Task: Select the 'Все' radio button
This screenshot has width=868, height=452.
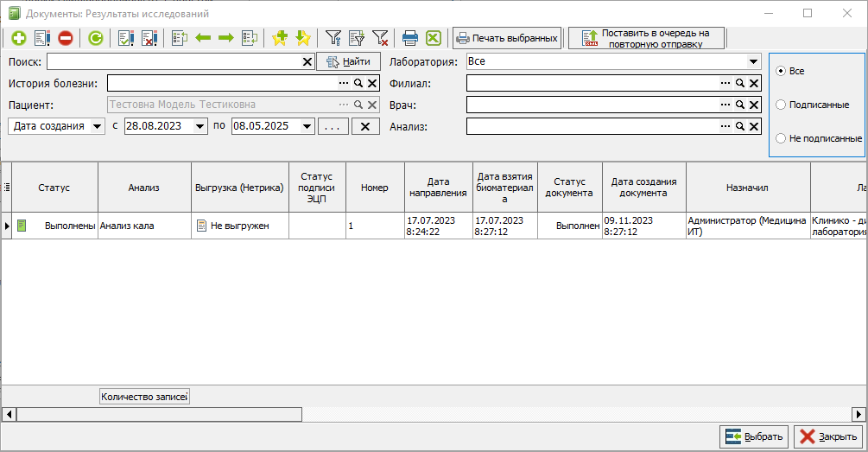Action: [781, 71]
